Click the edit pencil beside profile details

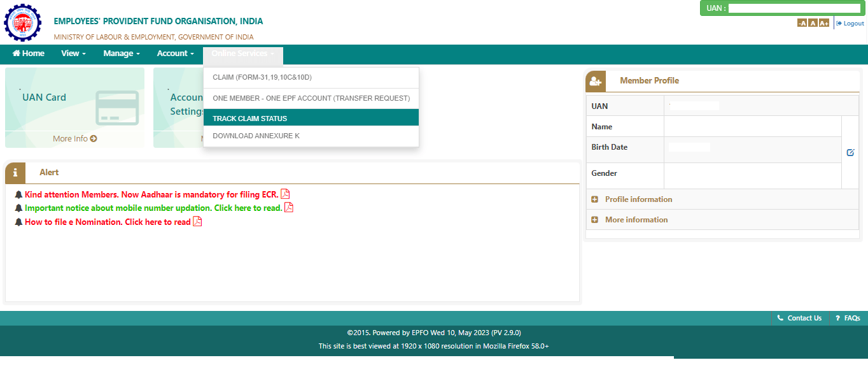[x=851, y=152]
